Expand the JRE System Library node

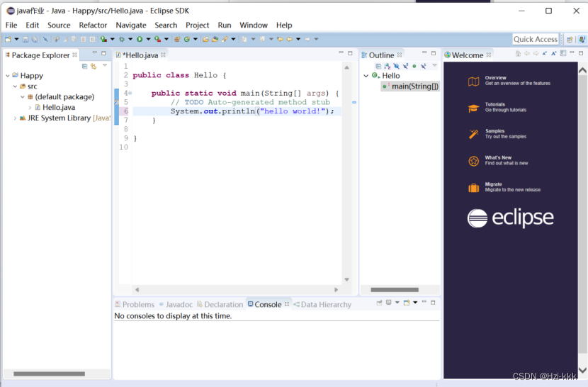(x=15, y=118)
